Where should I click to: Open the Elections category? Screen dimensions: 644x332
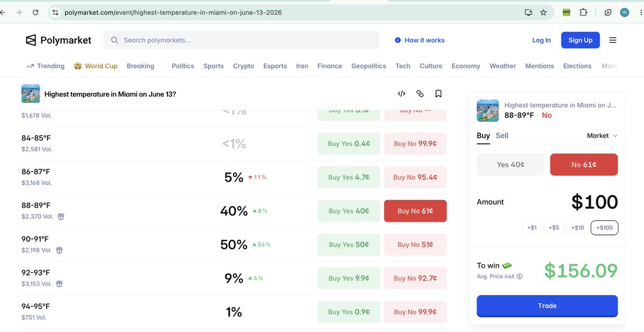(x=577, y=66)
